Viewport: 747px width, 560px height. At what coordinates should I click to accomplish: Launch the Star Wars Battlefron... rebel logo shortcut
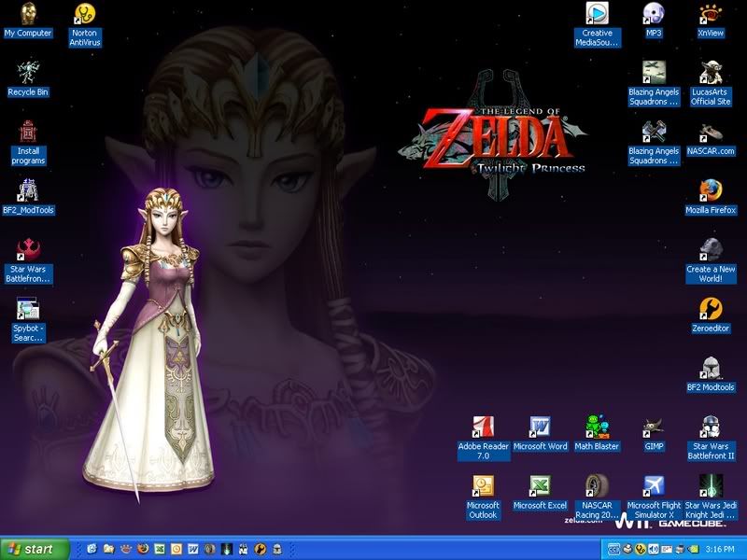click(28, 261)
